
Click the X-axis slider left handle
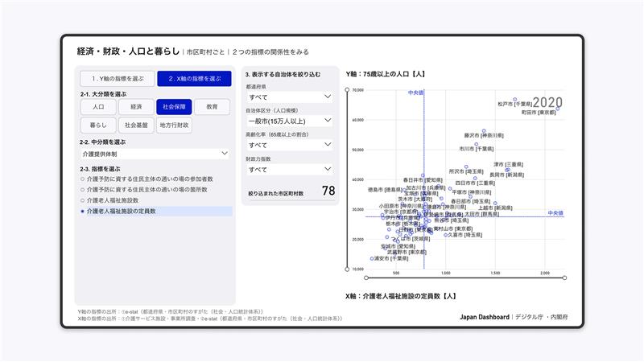366,278
